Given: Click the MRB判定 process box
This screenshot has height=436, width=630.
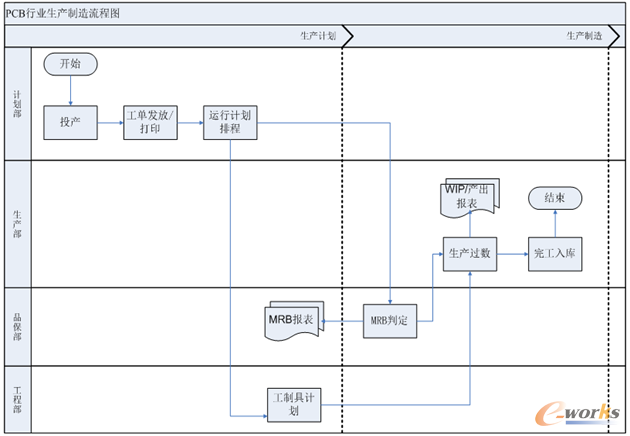Looking at the screenshot, I should [x=388, y=320].
